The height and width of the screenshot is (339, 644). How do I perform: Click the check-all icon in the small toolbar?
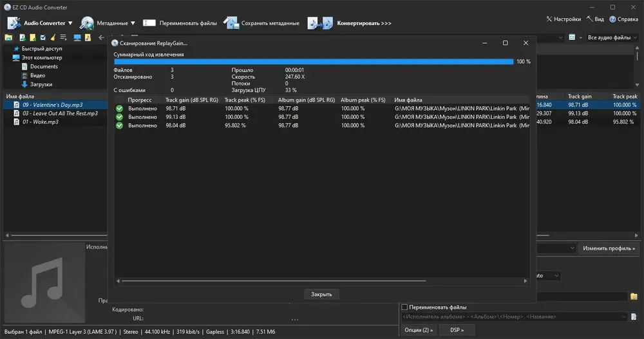point(43,37)
